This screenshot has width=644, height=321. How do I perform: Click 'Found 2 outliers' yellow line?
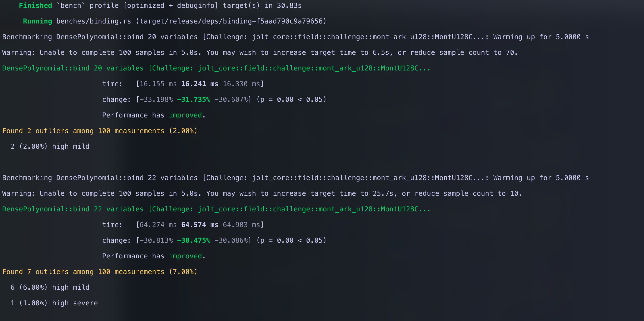tap(100, 131)
